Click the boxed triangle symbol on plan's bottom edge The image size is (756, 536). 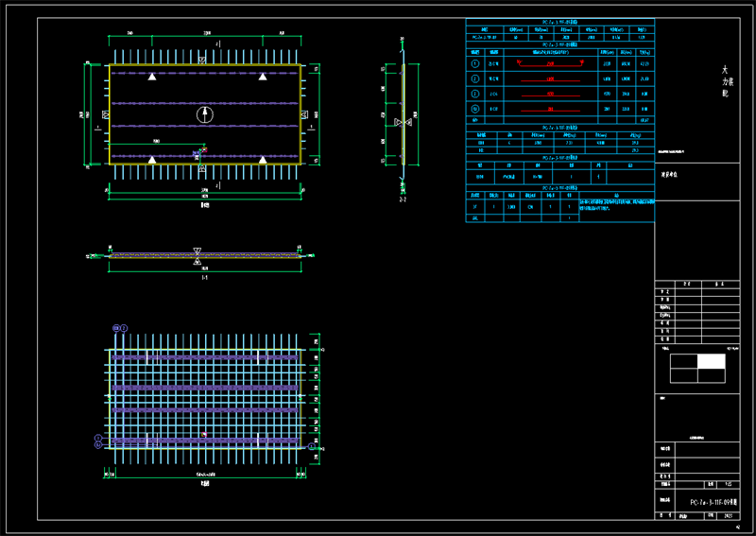pyautogui.click(x=202, y=168)
